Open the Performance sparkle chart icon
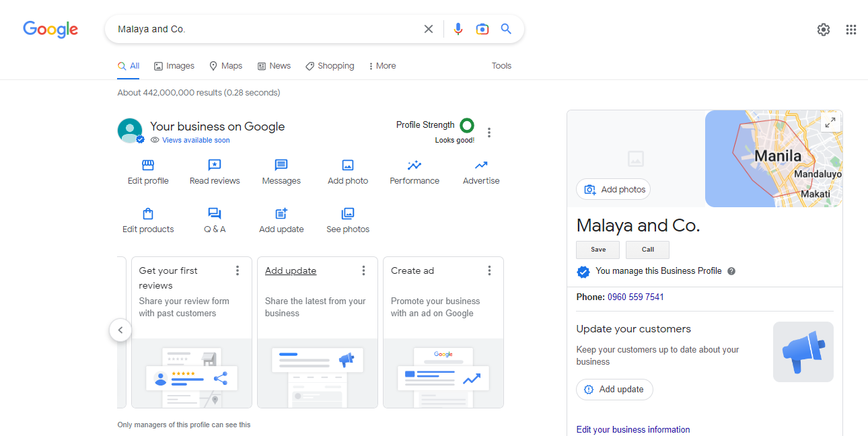The height and width of the screenshot is (436, 868). [x=414, y=166]
